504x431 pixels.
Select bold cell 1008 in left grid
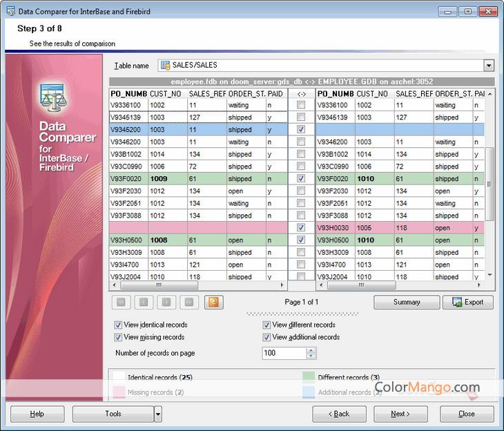pyautogui.click(x=168, y=240)
